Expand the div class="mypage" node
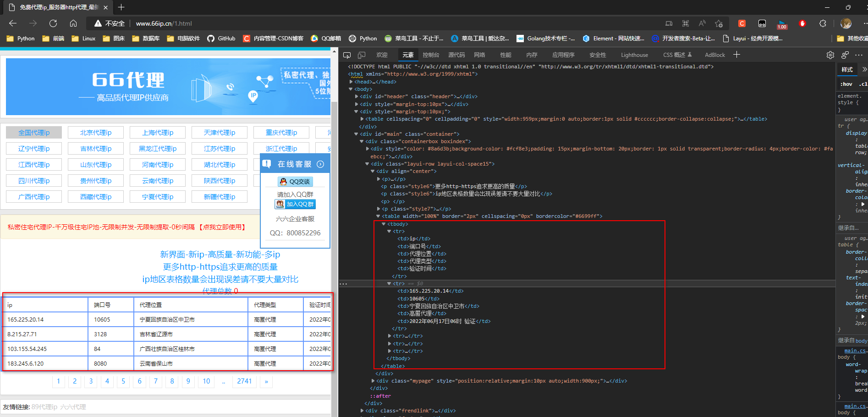The image size is (868, 417). point(373,381)
